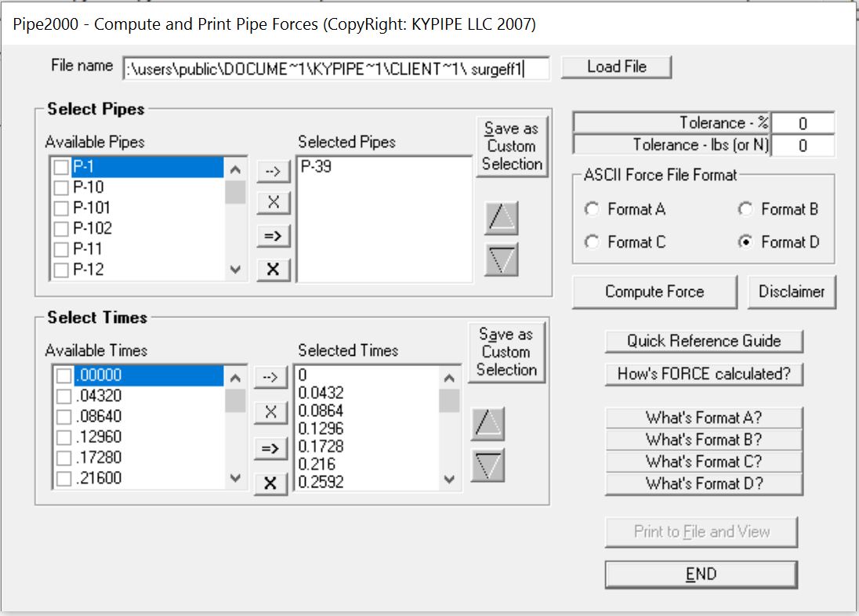Click Selected Times scrollbar thumb
Image resolution: width=859 pixels, height=616 pixels.
tap(449, 400)
